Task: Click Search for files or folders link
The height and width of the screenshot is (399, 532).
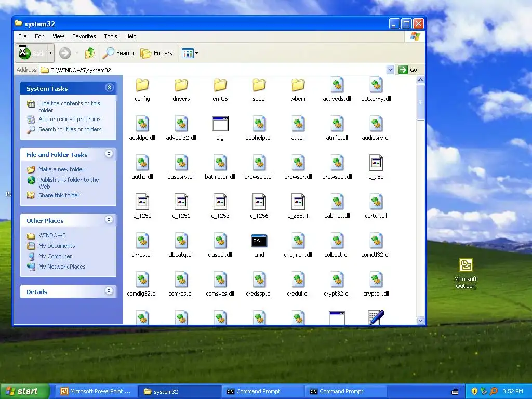Action: click(x=70, y=129)
